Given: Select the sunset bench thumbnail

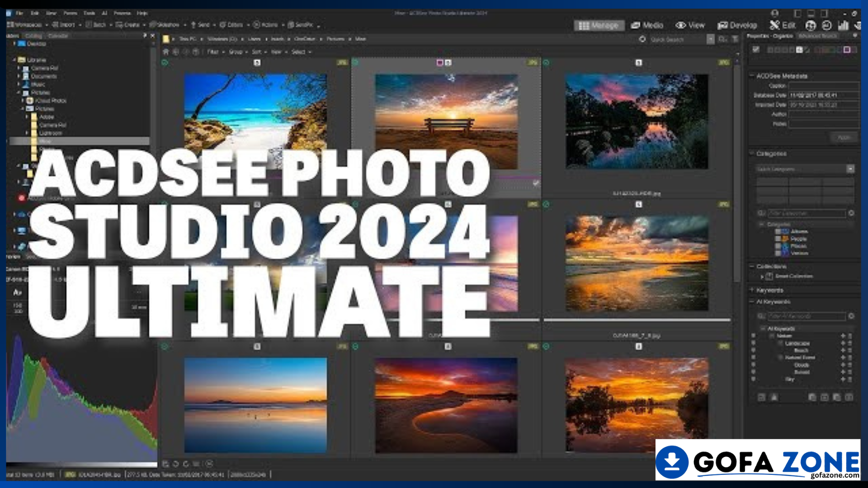Looking at the screenshot, I should [446, 122].
